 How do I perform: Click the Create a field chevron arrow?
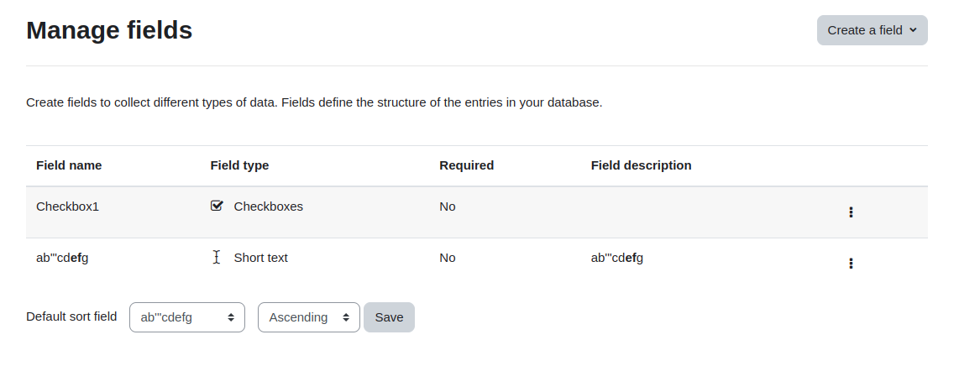pos(913,30)
